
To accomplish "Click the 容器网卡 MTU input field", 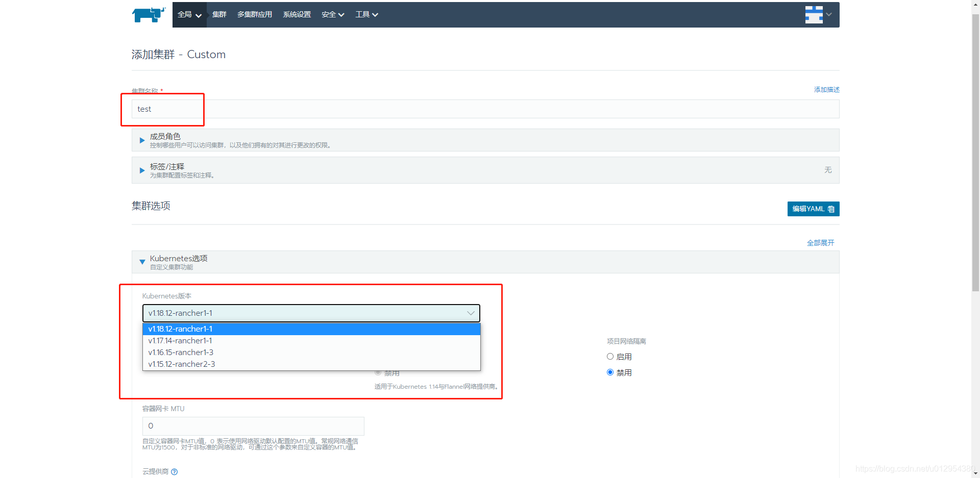I will 253,426.
